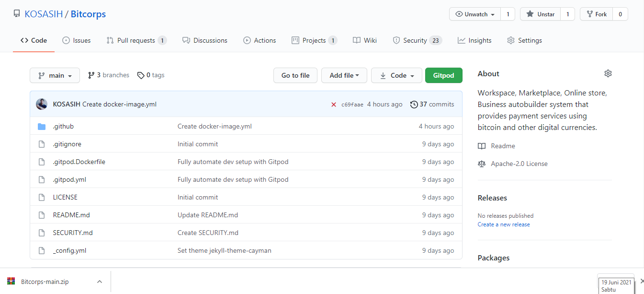Image resolution: width=644 pixels, height=294 pixels.
Task: Switch to the Code tab
Action: 34,40
